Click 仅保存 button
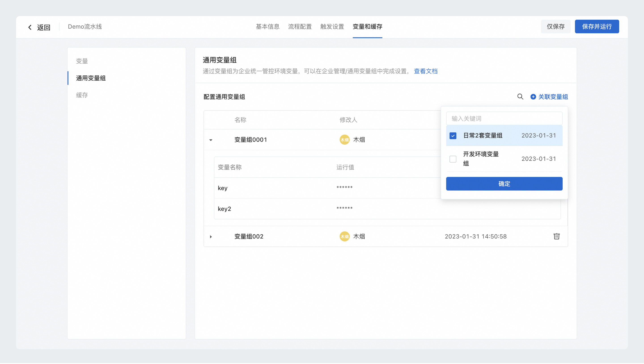The image size is (644, 364). click(555, 27)
